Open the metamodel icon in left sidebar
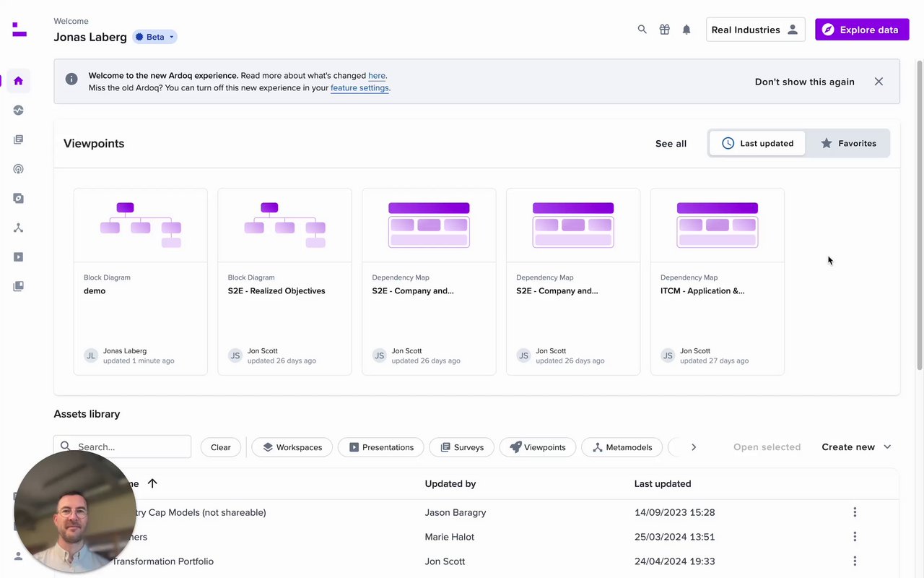Viewport: 924px width, 578px height. [x=19, y=228]
